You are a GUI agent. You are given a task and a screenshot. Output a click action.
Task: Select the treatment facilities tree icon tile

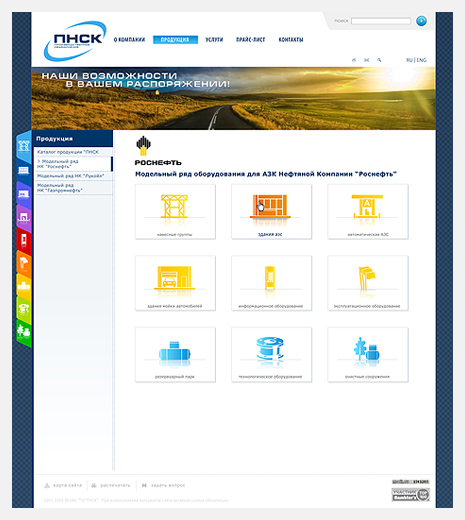[368, 354]
